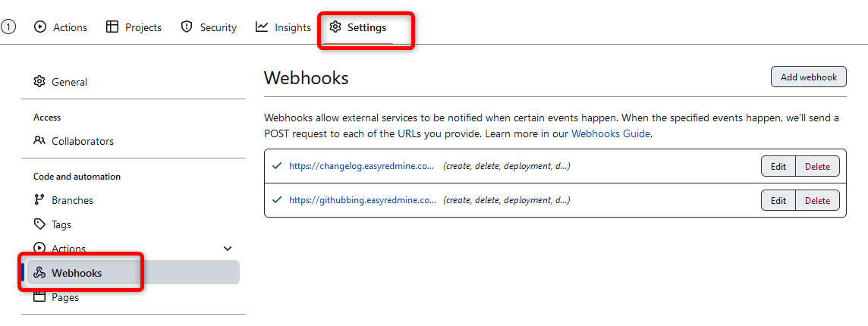The image size is (868, 326).
Task: Edit the githubbing.easyredmine webhook
Action: pyautogui.click(x=778, y=200)
